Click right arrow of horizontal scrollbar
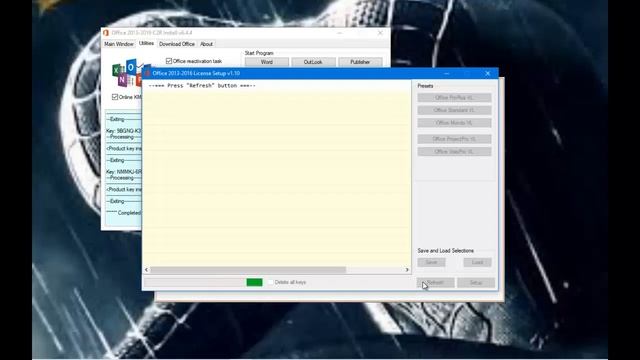This screenshot has height=360, width=640. point(407,270)
